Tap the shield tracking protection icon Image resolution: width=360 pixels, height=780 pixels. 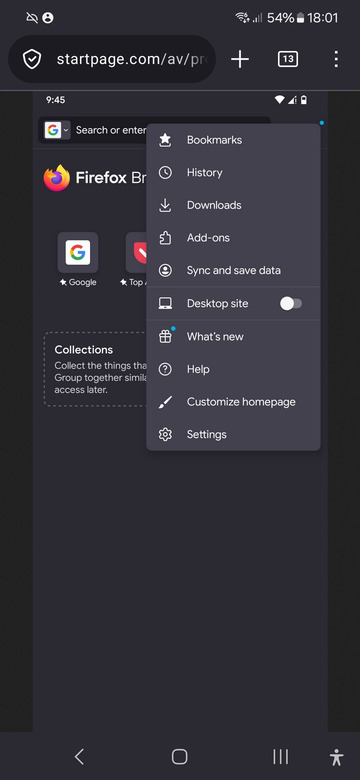click(x=32, y=60)
